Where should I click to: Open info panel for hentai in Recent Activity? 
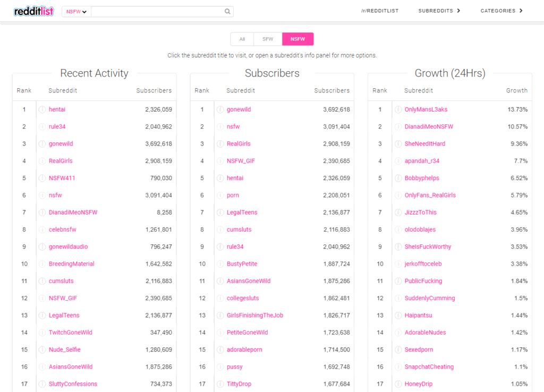point(42,109)
